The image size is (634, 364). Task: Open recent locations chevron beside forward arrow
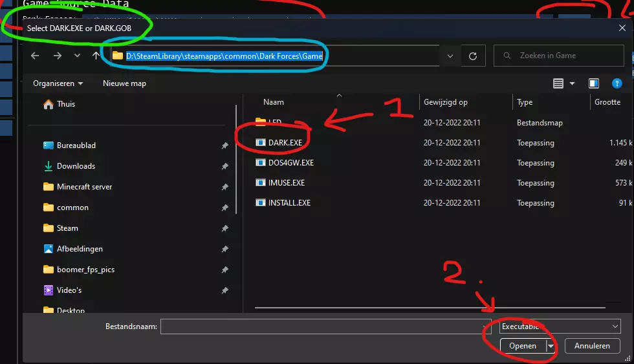point(77,56)
